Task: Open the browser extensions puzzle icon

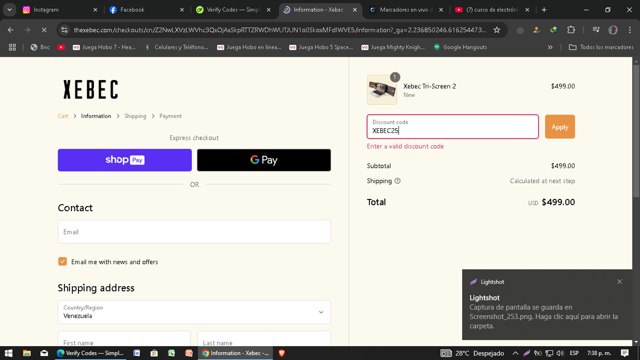Action: [571, 30]
